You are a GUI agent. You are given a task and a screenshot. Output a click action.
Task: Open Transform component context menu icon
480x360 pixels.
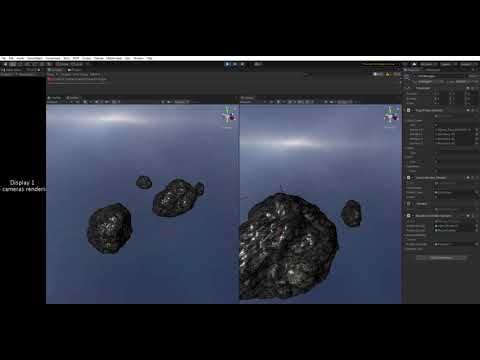tap(477, 88)
